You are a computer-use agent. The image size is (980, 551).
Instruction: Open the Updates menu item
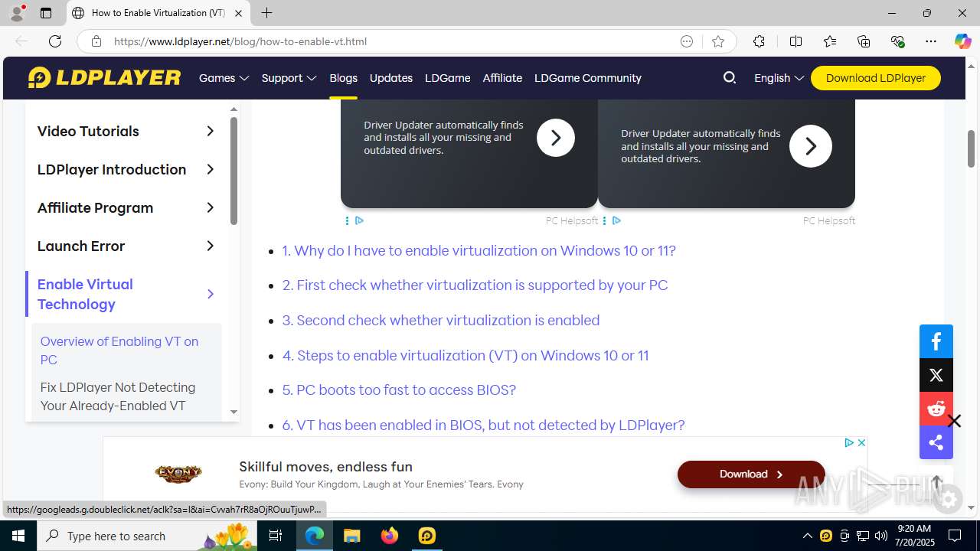click(x=391, y=78)
